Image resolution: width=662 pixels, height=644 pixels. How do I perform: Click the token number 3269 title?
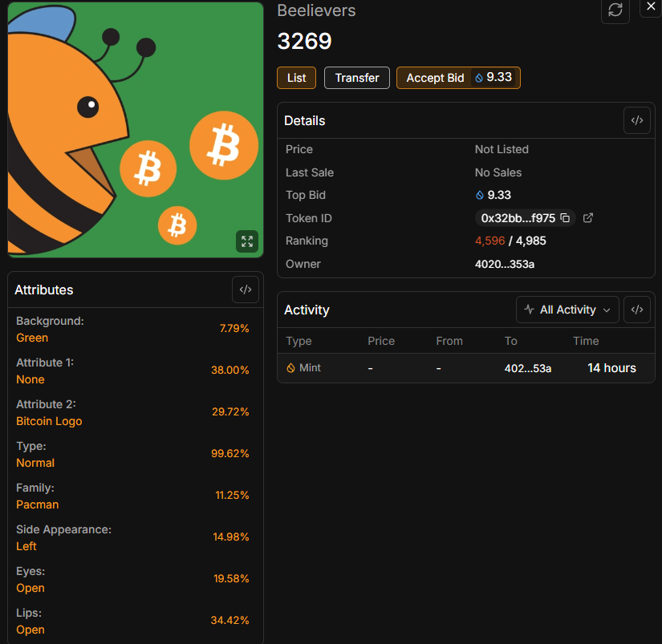click(x=304, y=42)
